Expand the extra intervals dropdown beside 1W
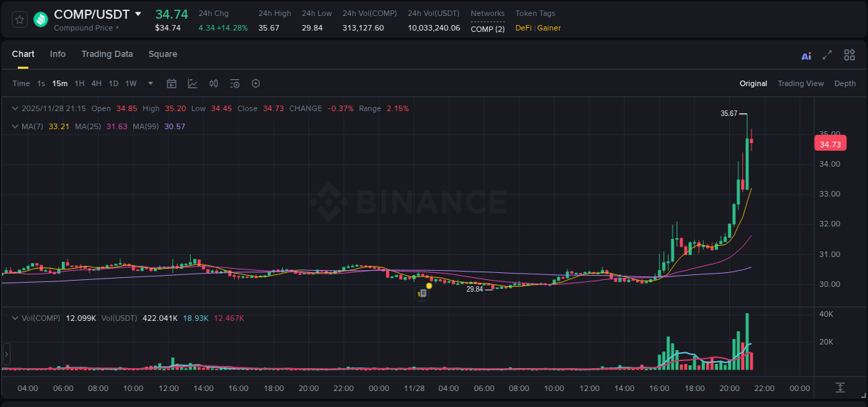This screenshot has height=407, width=868. [150, 83]
